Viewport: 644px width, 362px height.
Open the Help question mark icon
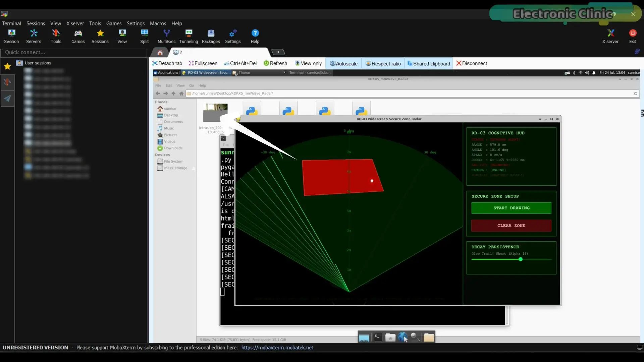[255, 36]
